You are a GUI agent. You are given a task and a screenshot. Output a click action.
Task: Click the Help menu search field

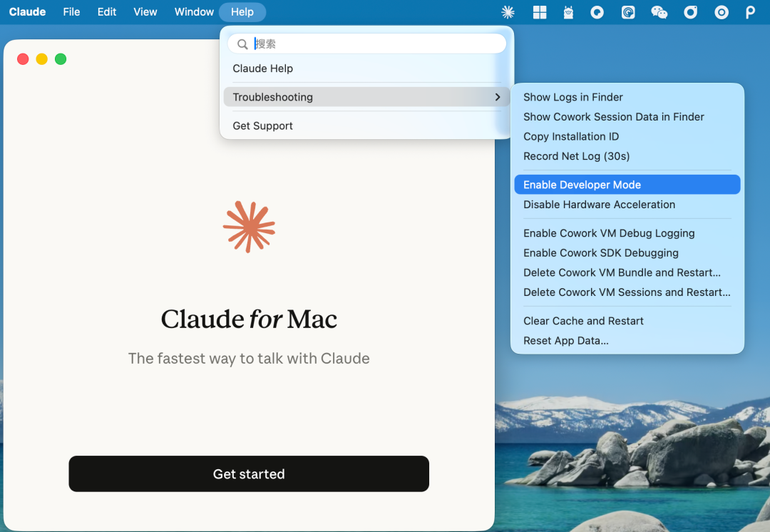click(x=376, y=44)
